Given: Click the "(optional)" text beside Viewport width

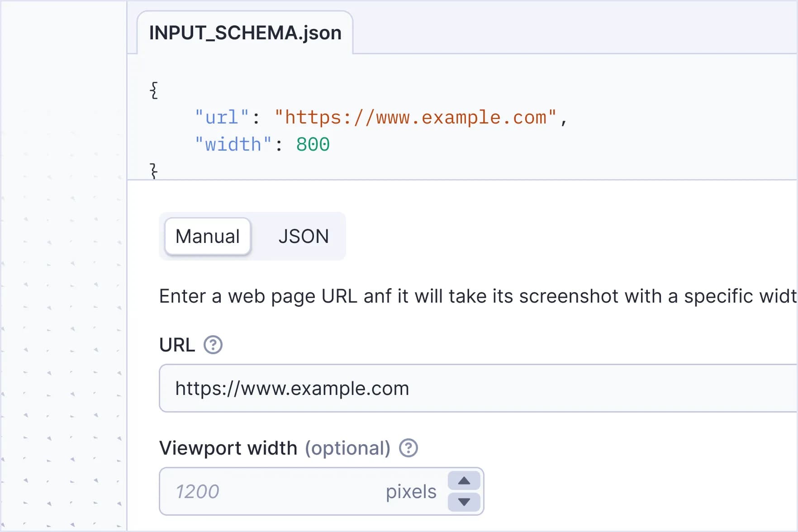Looking at the screenshot, I should point(347,448).
